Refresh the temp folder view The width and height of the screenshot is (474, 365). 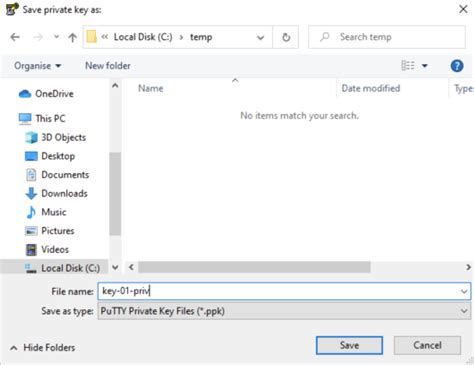(286, 37)
